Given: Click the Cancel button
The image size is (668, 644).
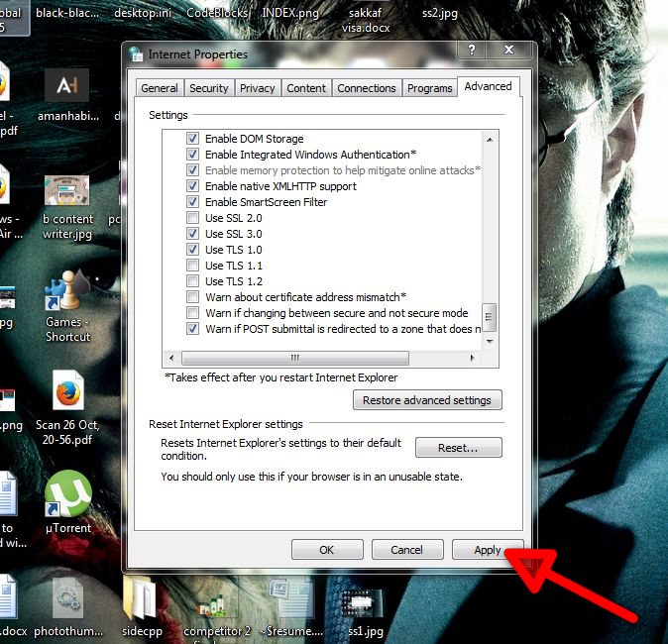Looking at the screenshot, I should pyautogui.click(x=407, y=550).
